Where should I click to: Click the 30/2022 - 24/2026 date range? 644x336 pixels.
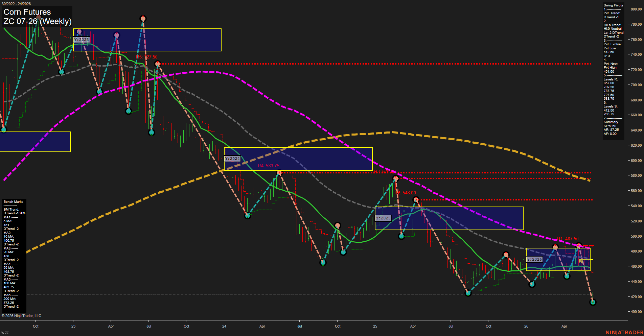pyautogui.click(x=16, y=4)
